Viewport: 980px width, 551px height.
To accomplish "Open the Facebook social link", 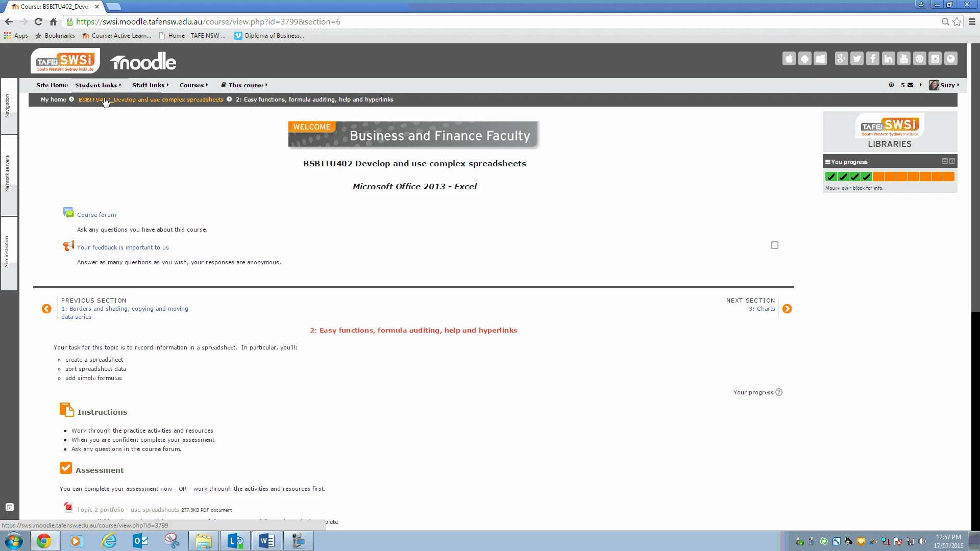I will click(x=873, y=59).
